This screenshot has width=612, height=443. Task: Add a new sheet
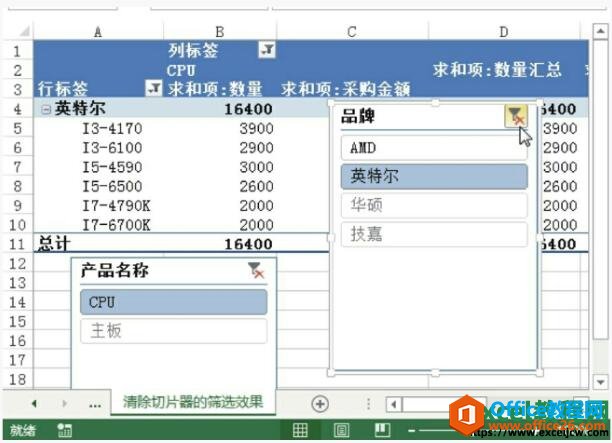(320, 404)
